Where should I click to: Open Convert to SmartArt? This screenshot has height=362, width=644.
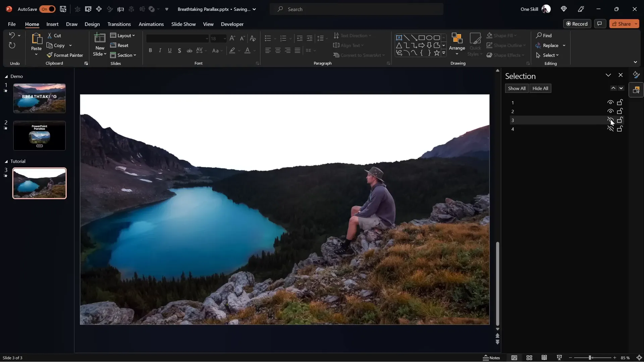tap(359, 55)
